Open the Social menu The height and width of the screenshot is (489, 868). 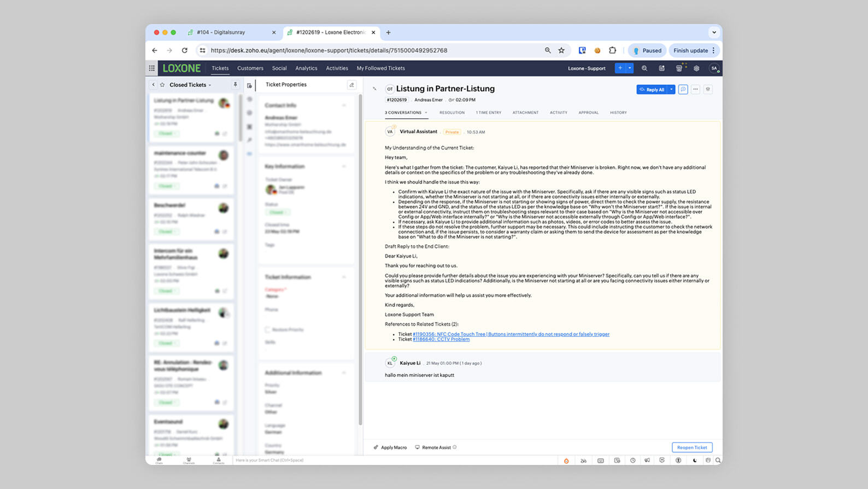pyautogui.click(x=279, y=68)
